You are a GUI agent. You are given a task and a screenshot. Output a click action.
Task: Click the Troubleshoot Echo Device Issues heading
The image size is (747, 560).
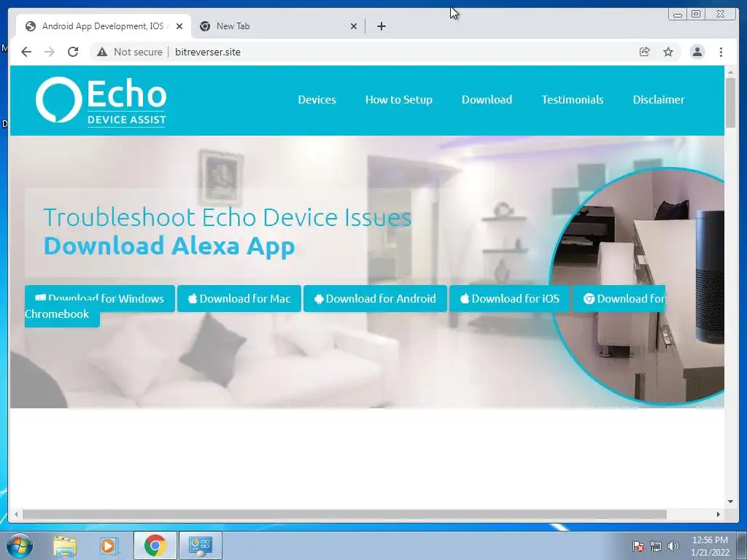[228, 217]
